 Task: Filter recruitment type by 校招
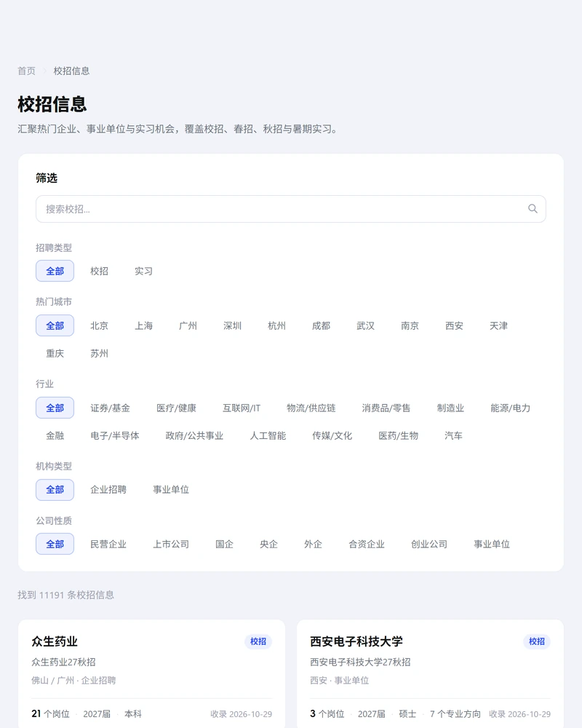(x=99, y=271)
